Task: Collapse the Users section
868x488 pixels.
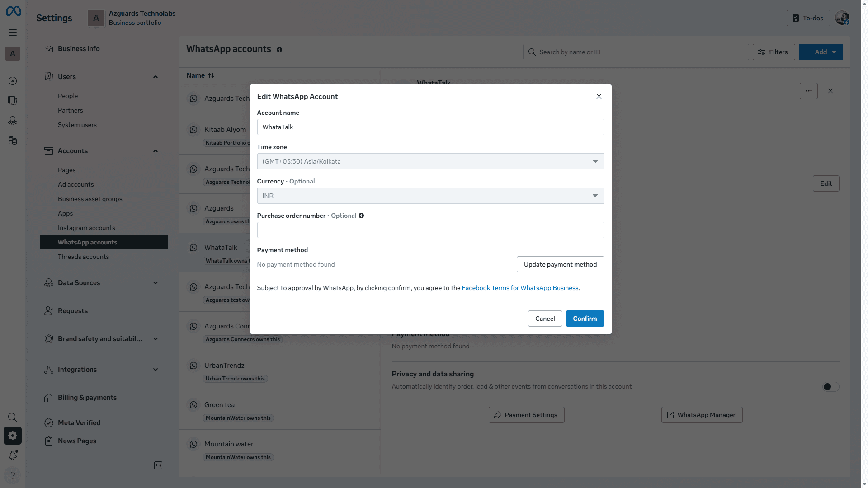Action: (156, 77)
